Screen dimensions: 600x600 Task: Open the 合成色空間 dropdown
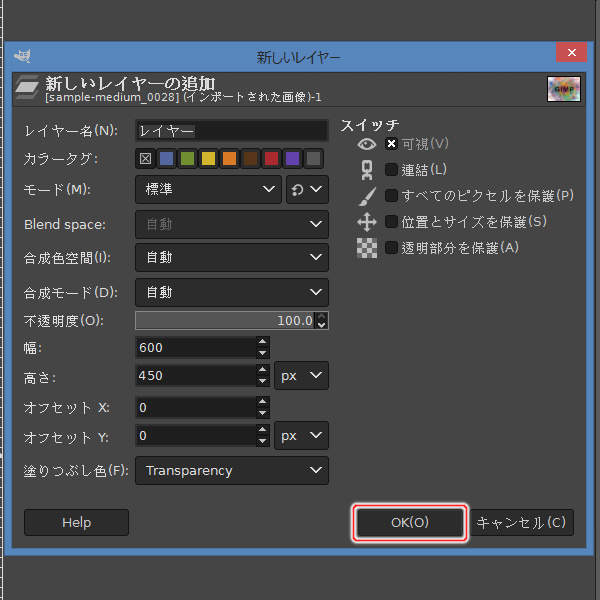tap(232, 257)
